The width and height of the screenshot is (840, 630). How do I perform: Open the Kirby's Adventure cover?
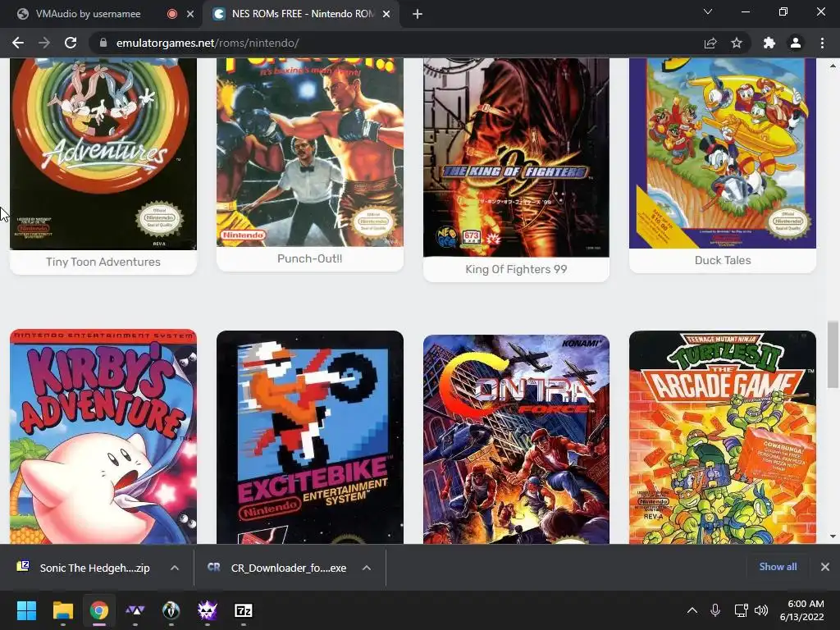(x=103, y=436)
